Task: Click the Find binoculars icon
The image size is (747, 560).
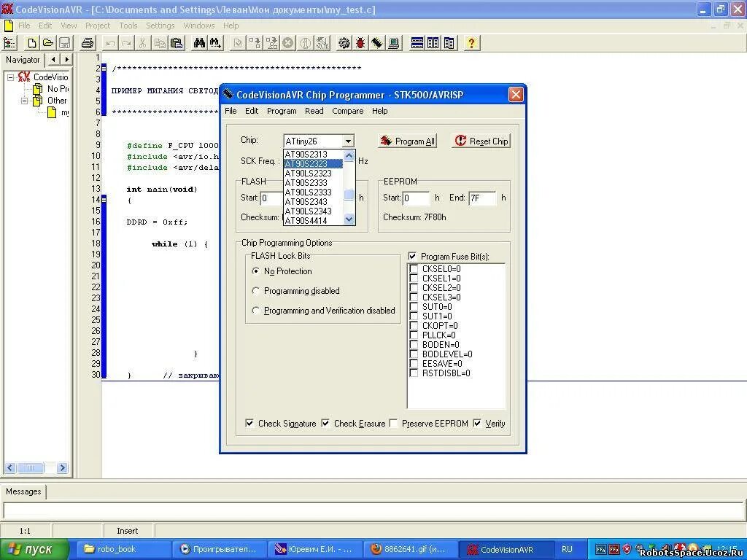Action: point(199,43)
